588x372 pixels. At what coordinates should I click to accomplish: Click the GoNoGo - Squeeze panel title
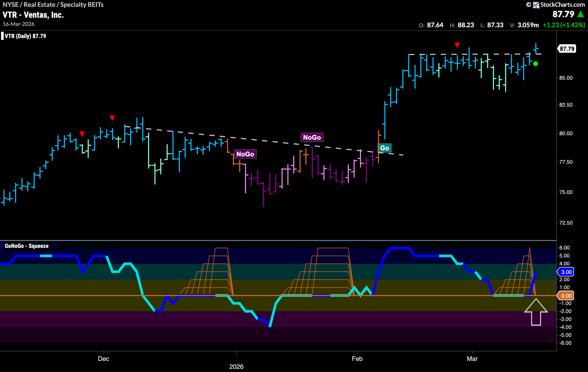tap(26, 246)
